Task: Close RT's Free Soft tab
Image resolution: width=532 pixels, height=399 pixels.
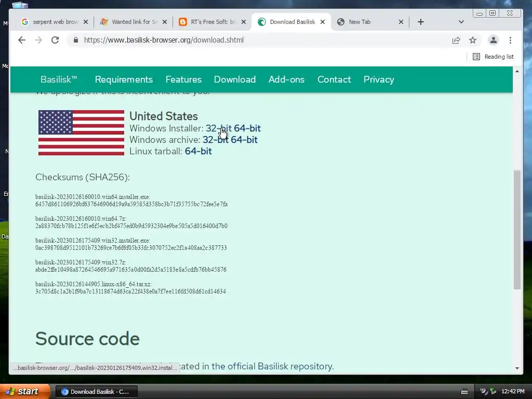Action: (244, 22)
